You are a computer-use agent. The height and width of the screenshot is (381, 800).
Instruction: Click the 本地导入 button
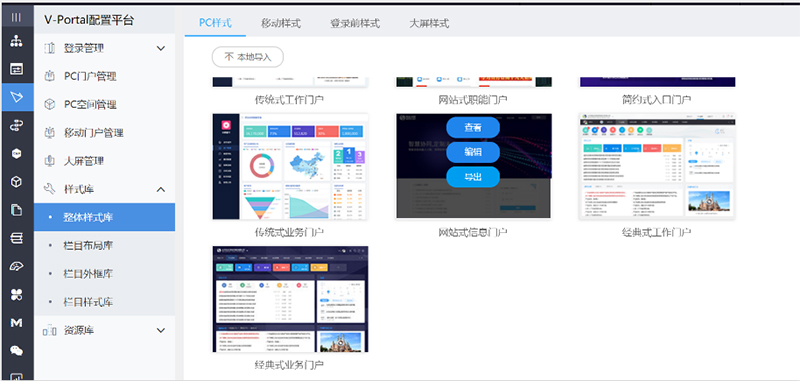point(247,57)
